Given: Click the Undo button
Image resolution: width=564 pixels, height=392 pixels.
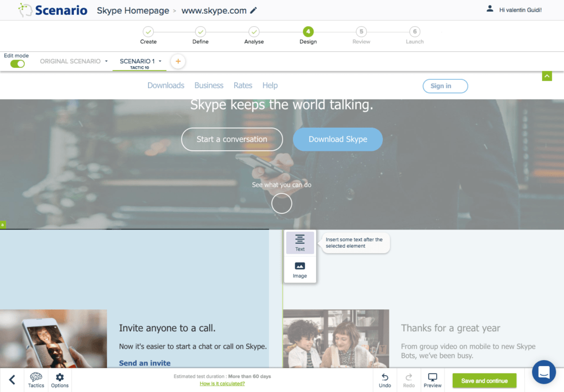Looking at the screenshot, I should pyautogui.click(x=385, y=380).
